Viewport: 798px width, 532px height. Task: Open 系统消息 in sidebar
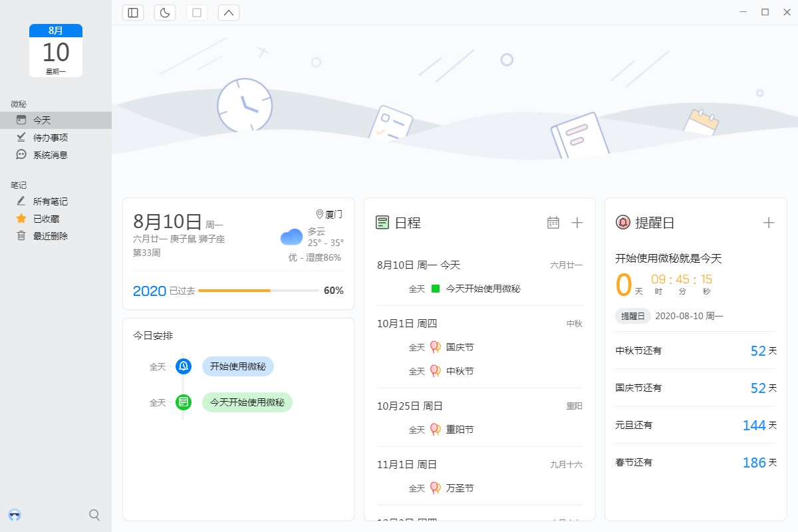coord(51,155)
